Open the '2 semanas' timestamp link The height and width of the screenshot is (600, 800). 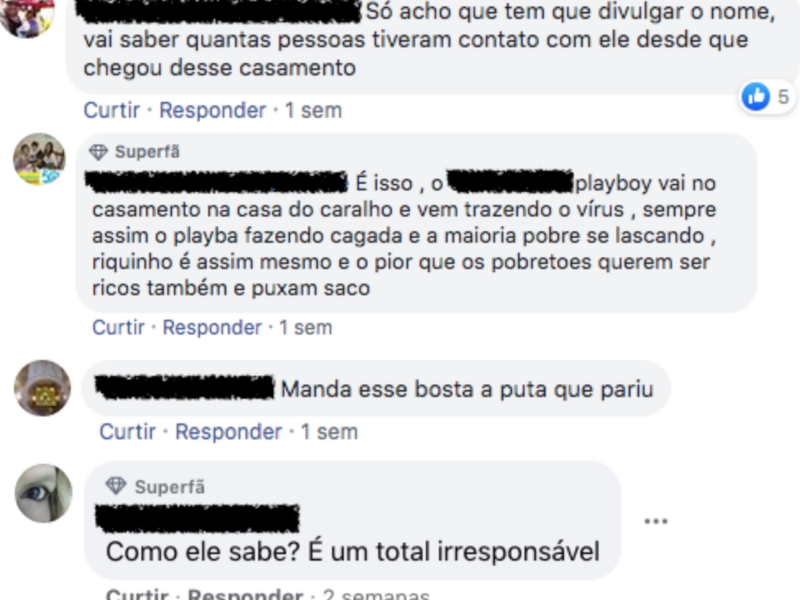pyautogui.click(x=376, y=594)
